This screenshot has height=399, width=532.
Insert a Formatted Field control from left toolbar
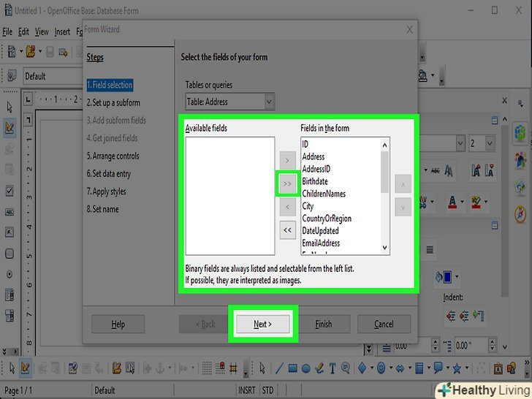9,232
